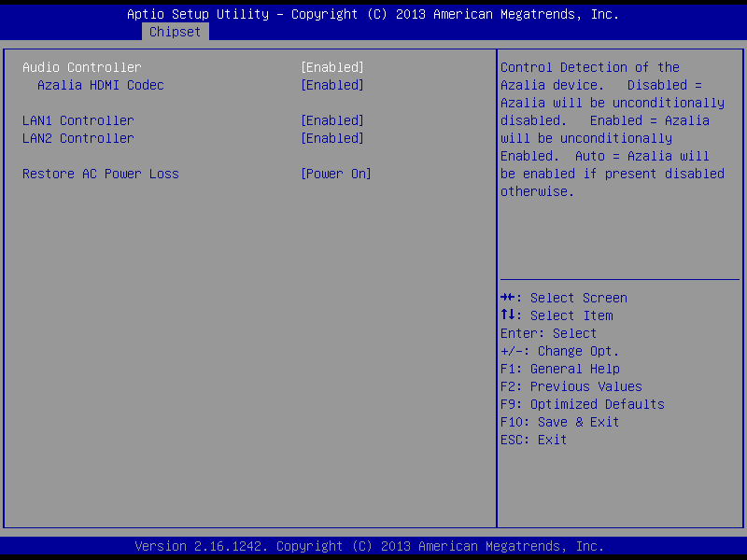Toggle the LAN1 Controller Enabled value
This screenshot has width=747, height=560.
331,120
